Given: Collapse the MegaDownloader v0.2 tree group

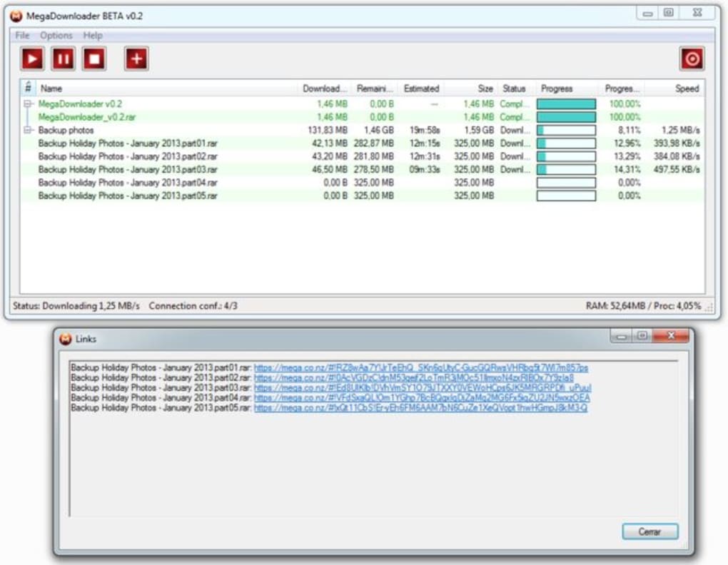Looking at the screenshot, I should coord(29,104).
